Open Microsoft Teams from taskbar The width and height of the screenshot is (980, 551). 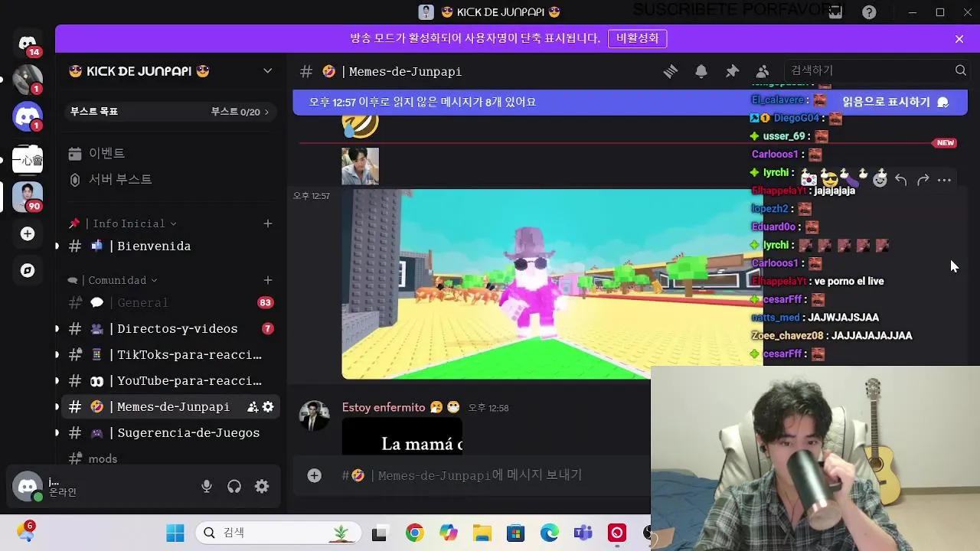coord(583,533)
